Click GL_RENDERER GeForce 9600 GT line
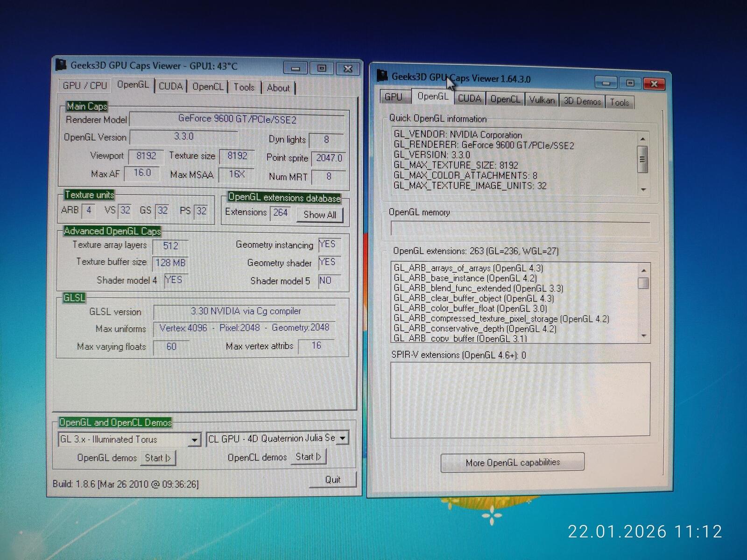 [x=484, y=145]
